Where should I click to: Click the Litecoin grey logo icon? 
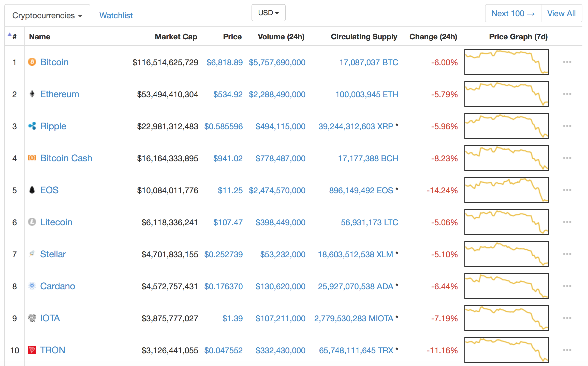[32, 222]
